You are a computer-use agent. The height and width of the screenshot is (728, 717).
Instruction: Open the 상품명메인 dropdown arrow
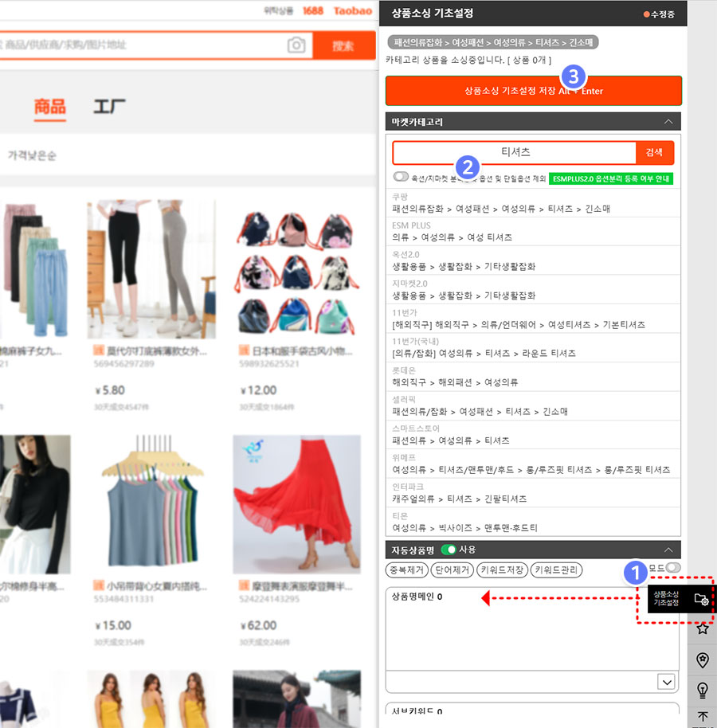click(x=667, y=682)
